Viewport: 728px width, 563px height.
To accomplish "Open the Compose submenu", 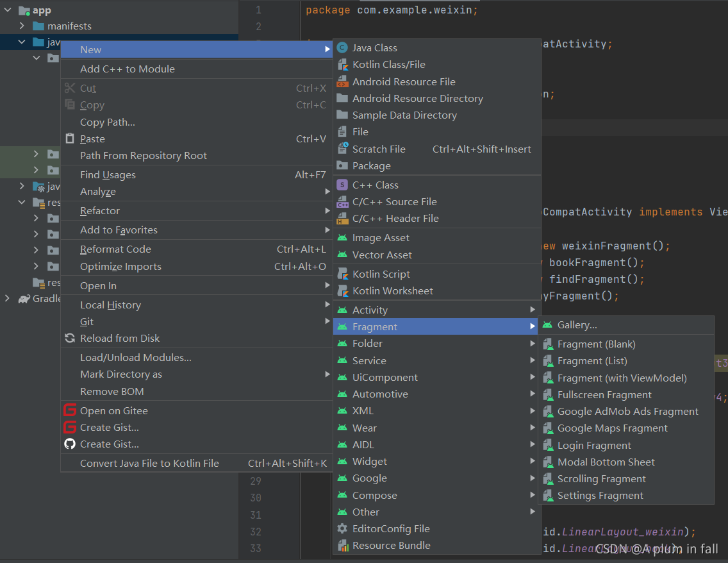I will 436,495.
